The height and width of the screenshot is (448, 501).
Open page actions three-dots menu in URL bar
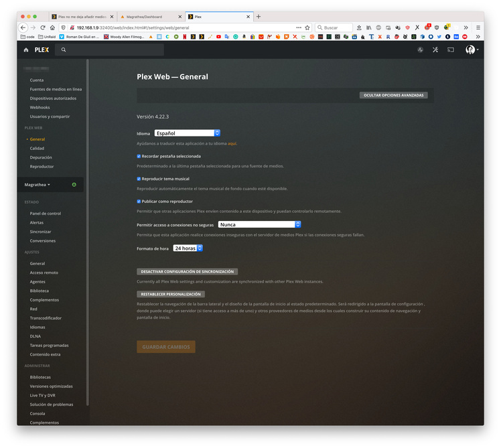[x=299, y=27]
